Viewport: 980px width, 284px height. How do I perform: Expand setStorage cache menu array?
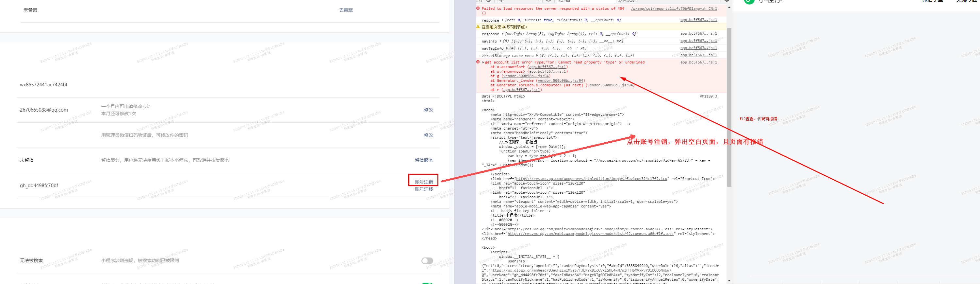537,55
